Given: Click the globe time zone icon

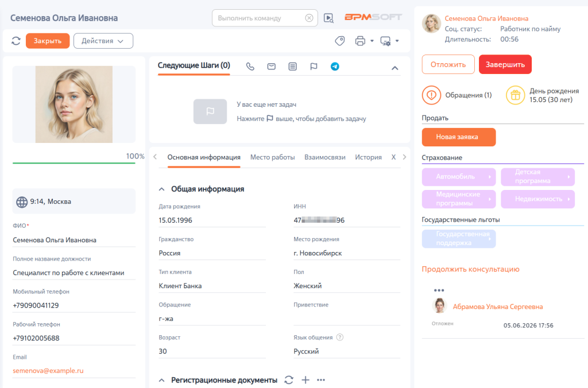Looking at the screenshot, I should (22, 201).
